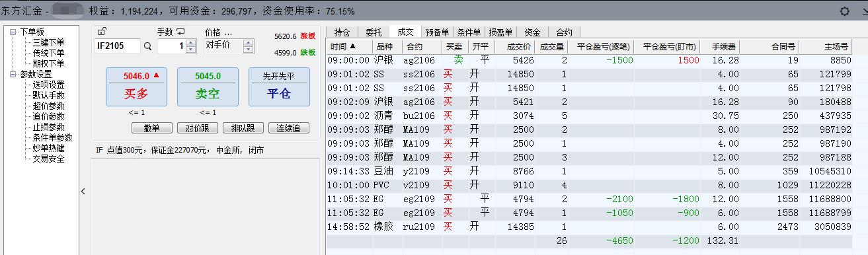
Task: Select the PVC v2109 trade row
Action: (x=590, y=185)
